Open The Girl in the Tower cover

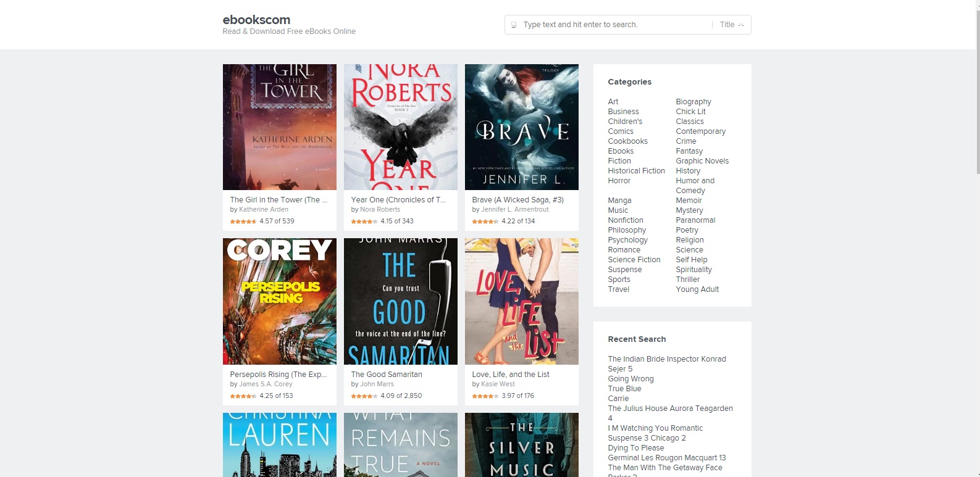click(280, 127)
